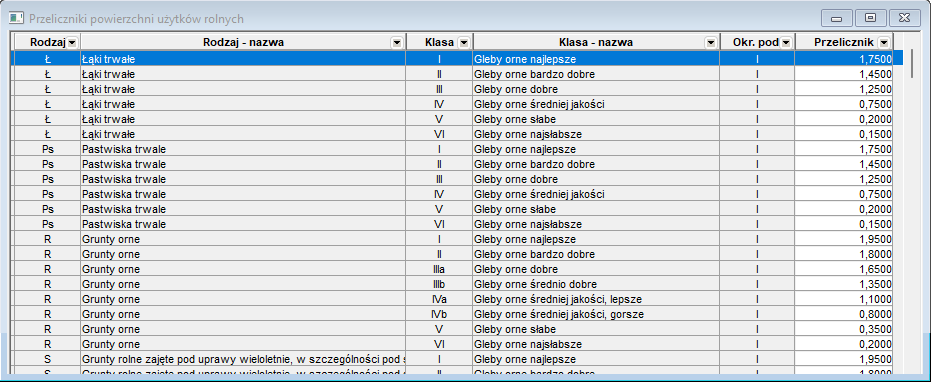Click Łąki trwałe Gleby orne dobre cell
The height and width of the screenshot is (383, 932).
pos(596,89)
